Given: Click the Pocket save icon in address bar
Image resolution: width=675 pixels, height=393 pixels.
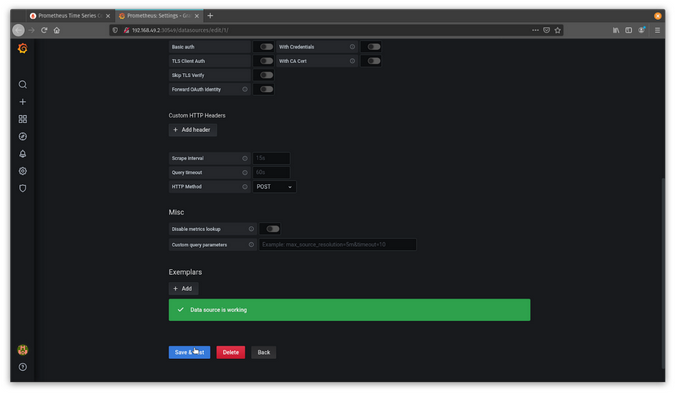Looking at the screenshot, I should click(546, 30).
